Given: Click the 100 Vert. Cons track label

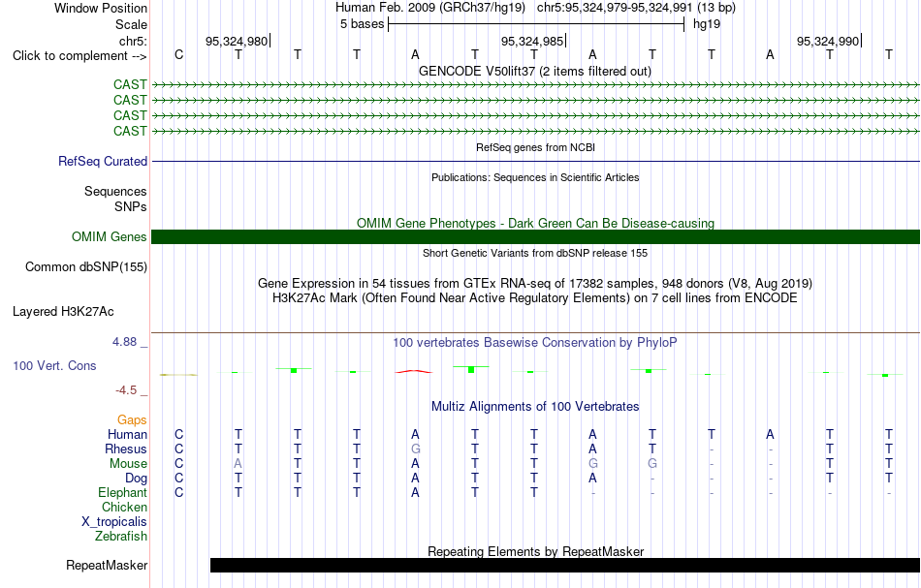Looking at the screenshot, I should click(54, 366).
